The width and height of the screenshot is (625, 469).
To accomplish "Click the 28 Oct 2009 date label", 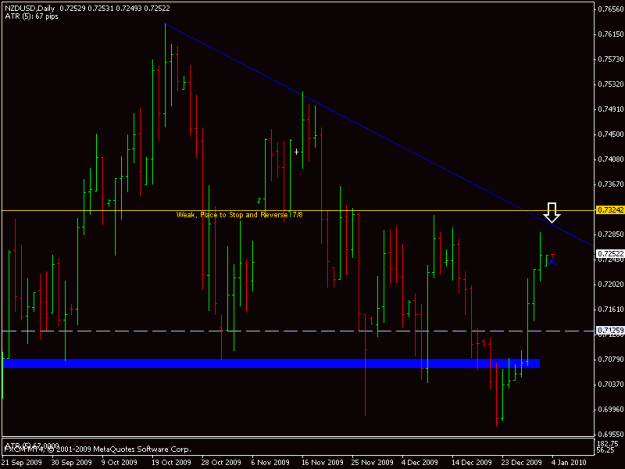I will coord(221,462).
